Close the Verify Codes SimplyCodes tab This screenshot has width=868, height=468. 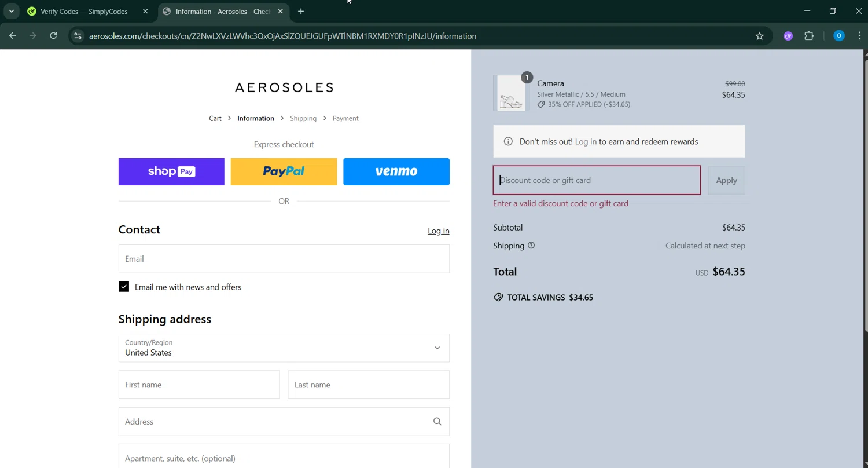[145, 11]
